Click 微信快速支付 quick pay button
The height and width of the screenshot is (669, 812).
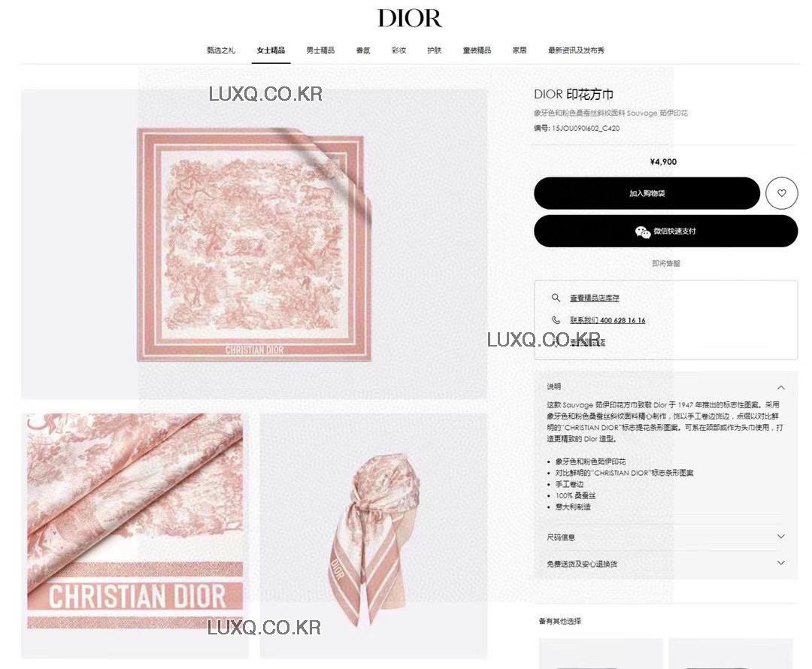(x=665, y=232)
